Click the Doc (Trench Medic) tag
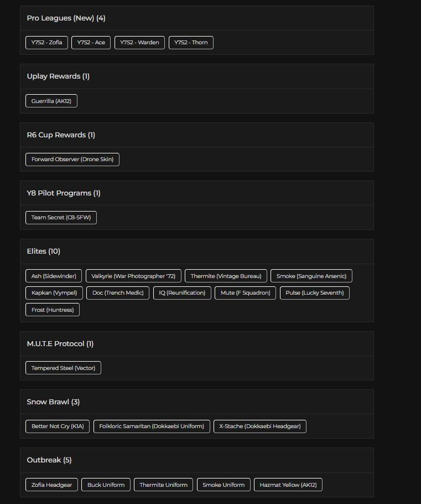This screenshot has width=421, height=504. pyautogui.click(x=118, y=292)
